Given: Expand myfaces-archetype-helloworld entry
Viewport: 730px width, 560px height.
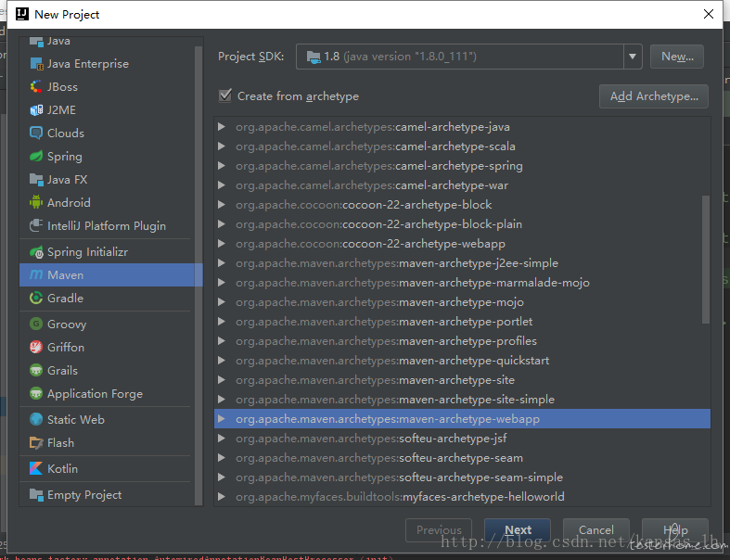Looking at the screenshot, I should [222, 497].
